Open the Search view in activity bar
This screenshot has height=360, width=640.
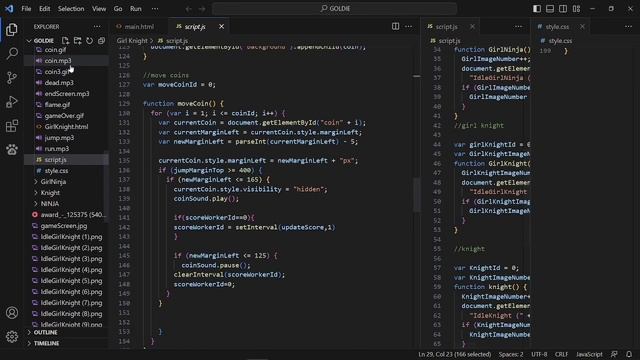(12, 53)
